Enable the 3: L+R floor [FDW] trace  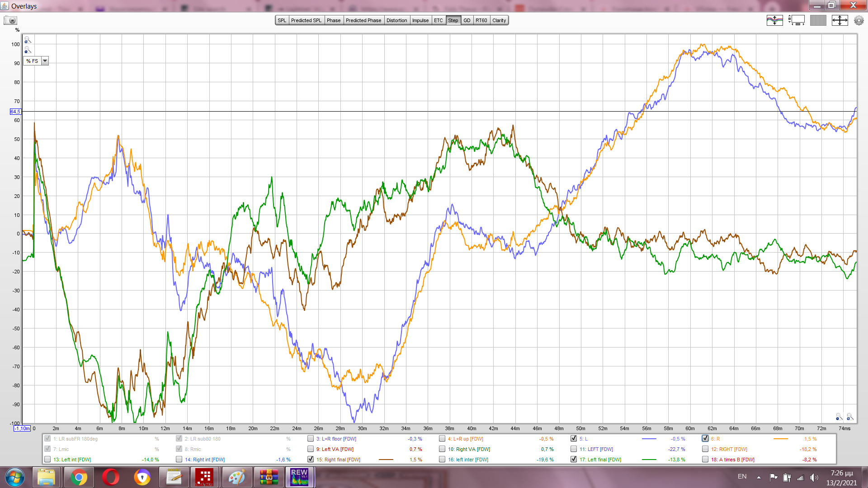point(311,438)
